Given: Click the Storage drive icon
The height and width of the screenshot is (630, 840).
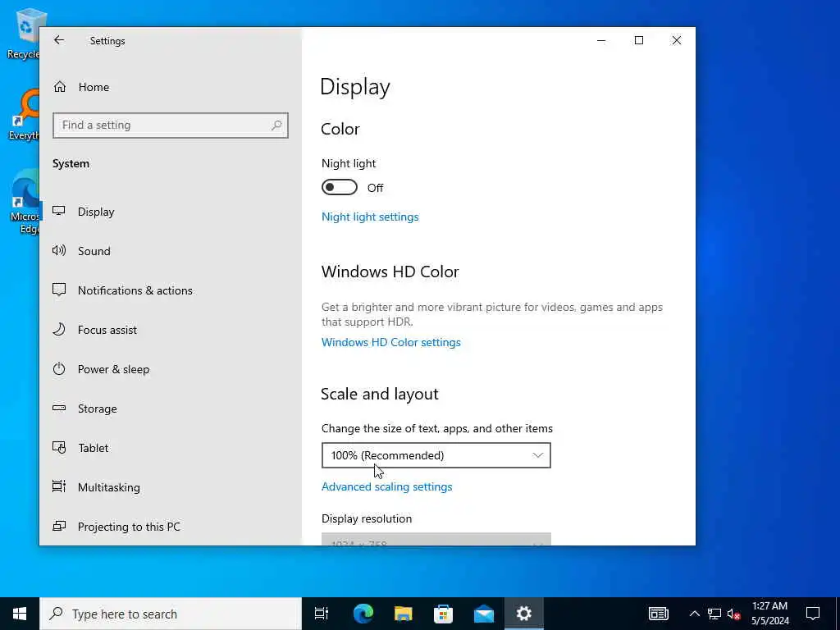Looking at the screenshot, I should tap(59, 409).
